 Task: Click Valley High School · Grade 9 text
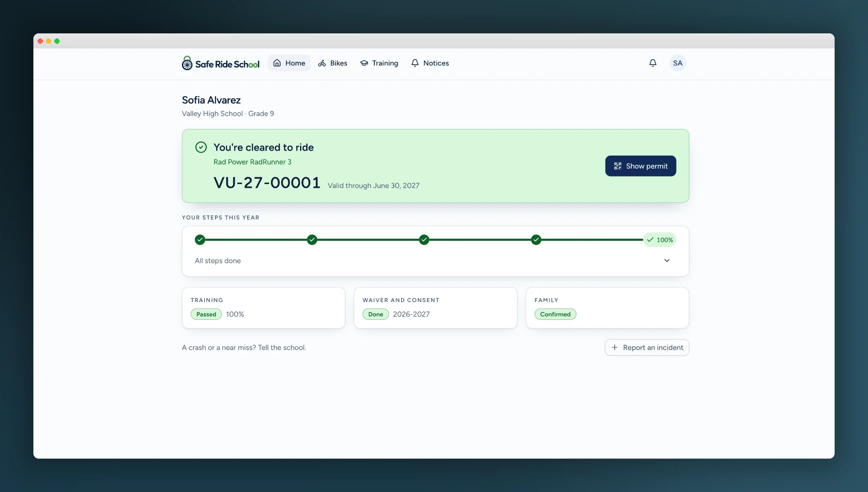[228, 114]
